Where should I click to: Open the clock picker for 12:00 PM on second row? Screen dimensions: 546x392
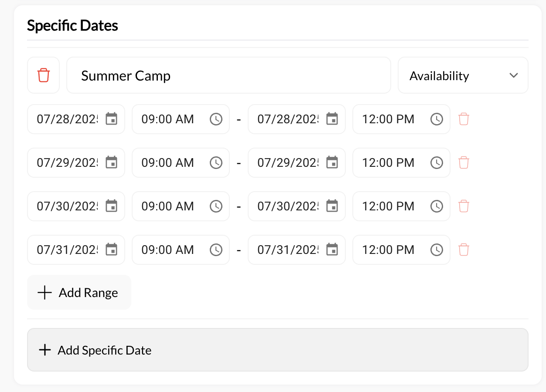coord(437,162)
